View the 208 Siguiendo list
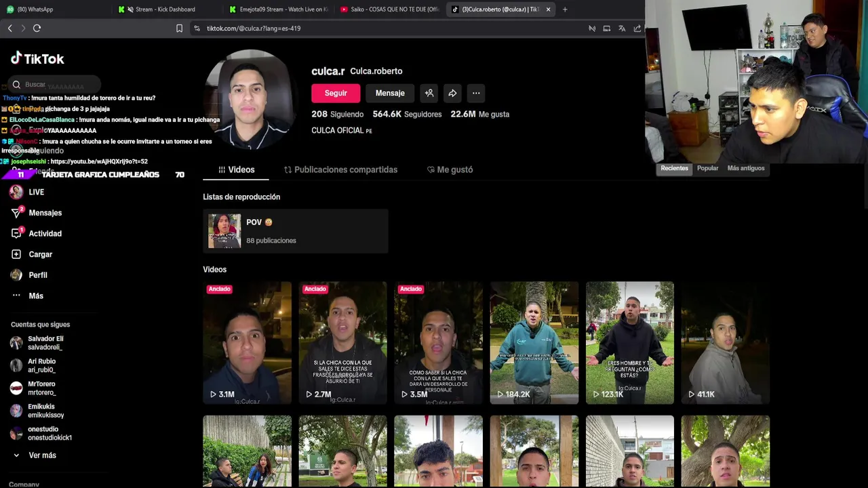The image size is (868, 488). point(338,115)
